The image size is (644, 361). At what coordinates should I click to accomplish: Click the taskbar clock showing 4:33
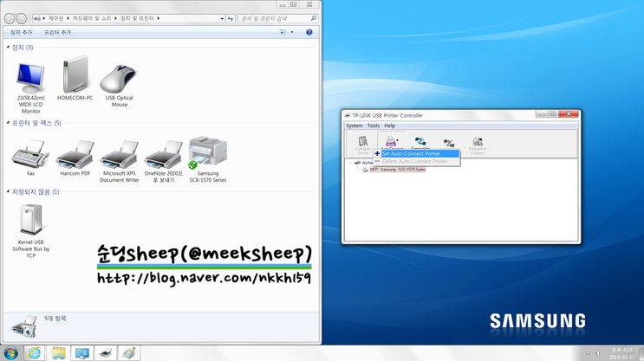pos(621,353)
